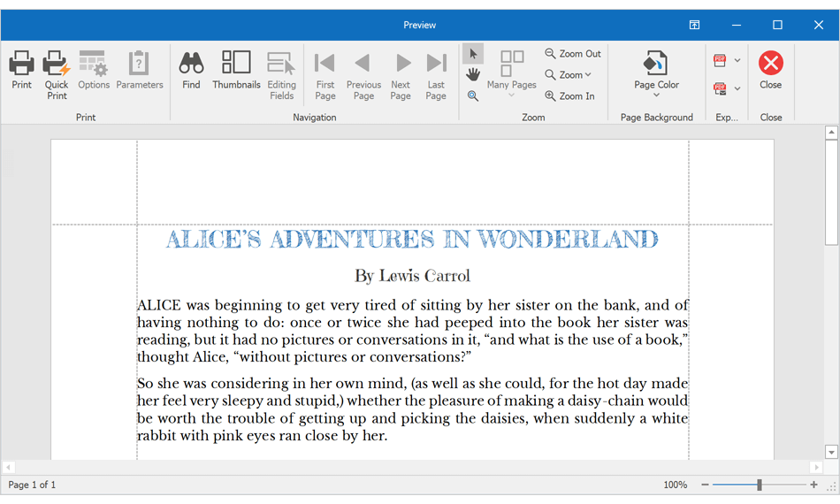Enable the Magnifier tool

click(x=473, y=95)
